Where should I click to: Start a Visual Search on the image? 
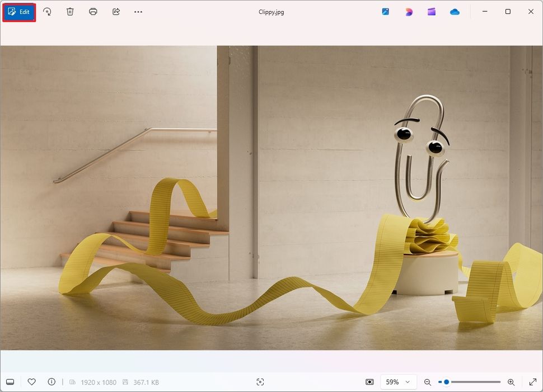[260, 382]
